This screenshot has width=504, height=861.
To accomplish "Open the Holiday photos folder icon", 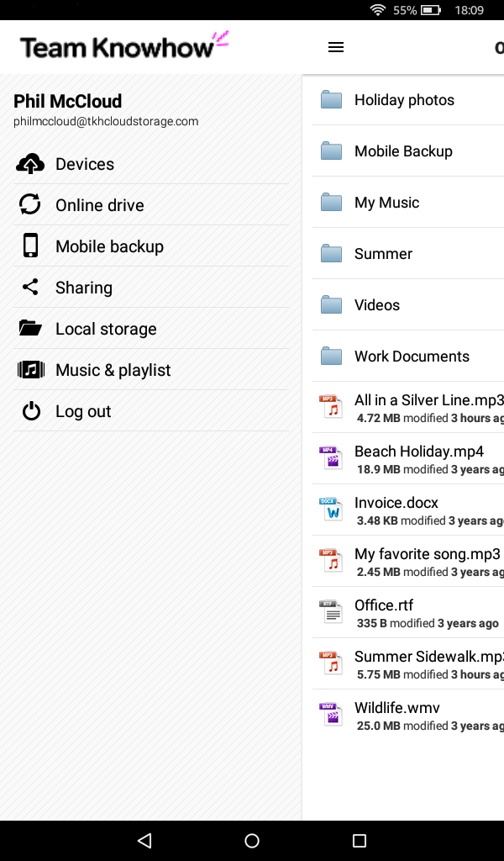I will point(331,100).
